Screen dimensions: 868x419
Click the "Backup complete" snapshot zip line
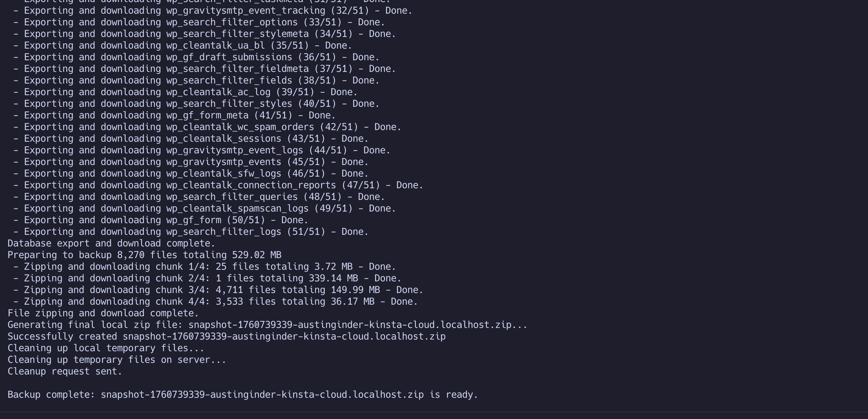(242, 395)
